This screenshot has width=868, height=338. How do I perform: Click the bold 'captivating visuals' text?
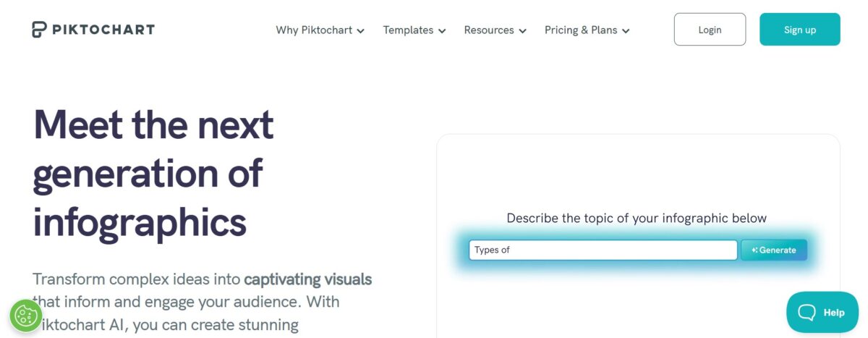(308, 279)
